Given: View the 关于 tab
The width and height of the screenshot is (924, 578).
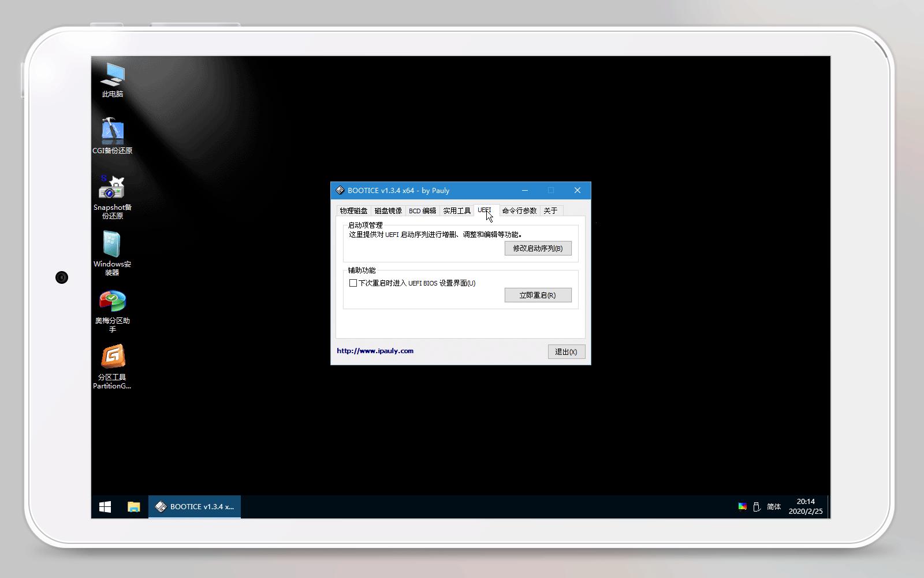Looking at the screenshot, I should (x=550, y=210).
